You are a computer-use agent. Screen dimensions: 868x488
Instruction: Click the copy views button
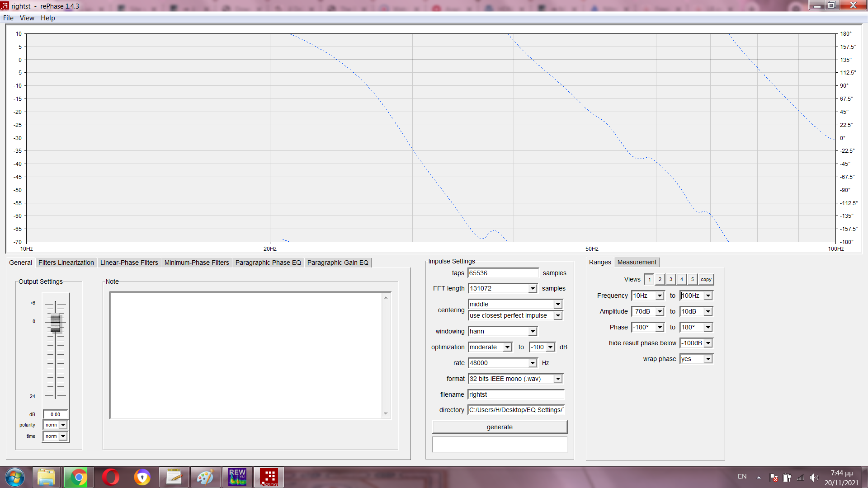coord(706,279)
